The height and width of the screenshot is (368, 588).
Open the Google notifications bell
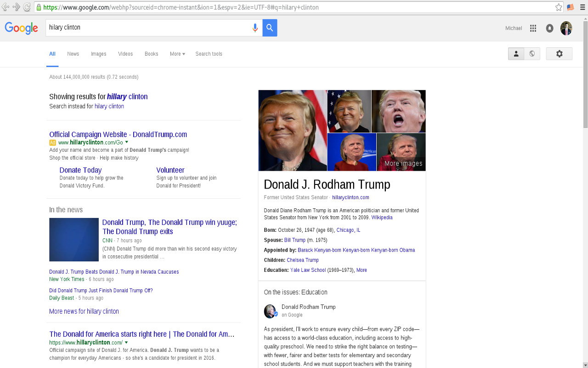point(549,28)
